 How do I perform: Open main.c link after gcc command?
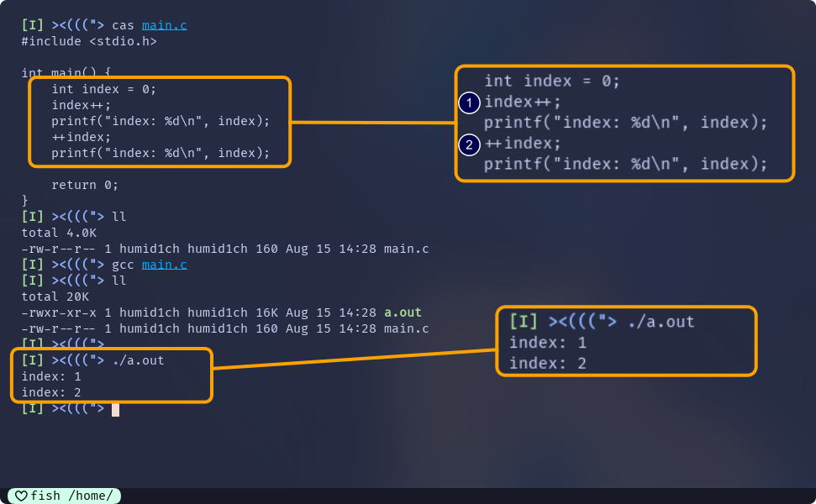pos(164,265)
